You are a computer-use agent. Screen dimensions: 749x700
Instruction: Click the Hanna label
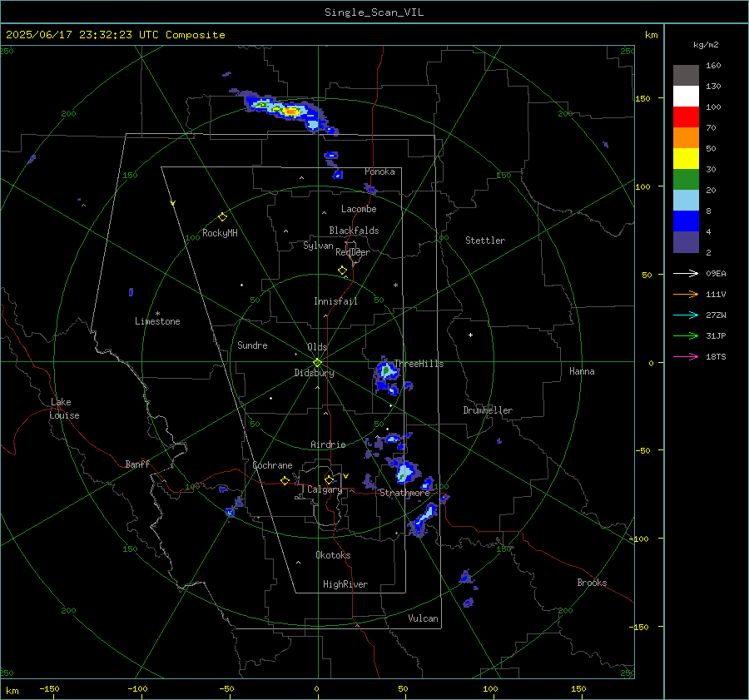pyautogui.click(x=582, y=371)
